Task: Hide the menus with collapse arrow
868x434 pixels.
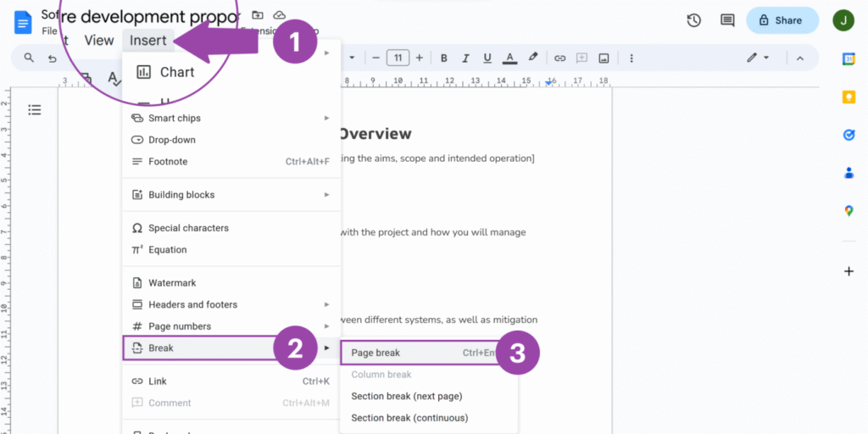Action: click(x=798, y=58)
